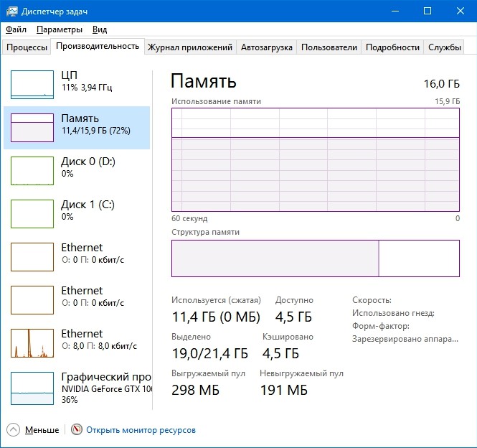Switch to the Процессы tab
The width and height of the screenshot is (477, 448).
pyautogui.click(x=27, y=47)
